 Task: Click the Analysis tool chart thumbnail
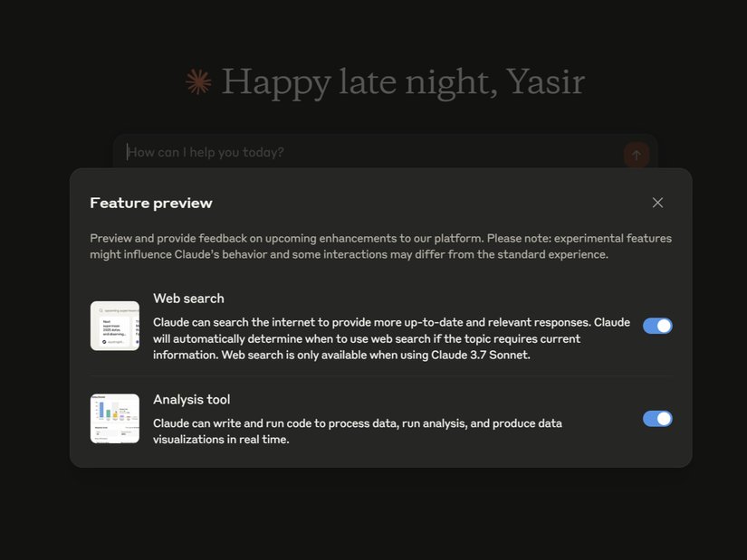pyautogui.click(x=115, y=419)
